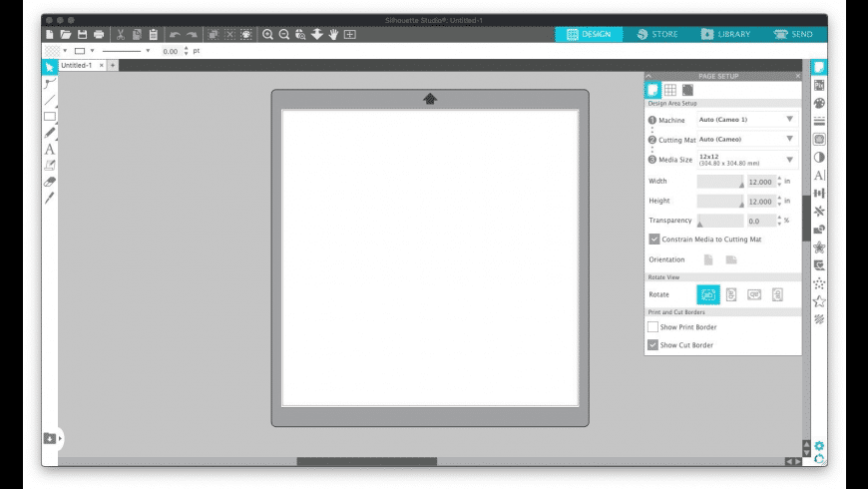Click the horizontal scrollbar thumb

pos(367,461)
